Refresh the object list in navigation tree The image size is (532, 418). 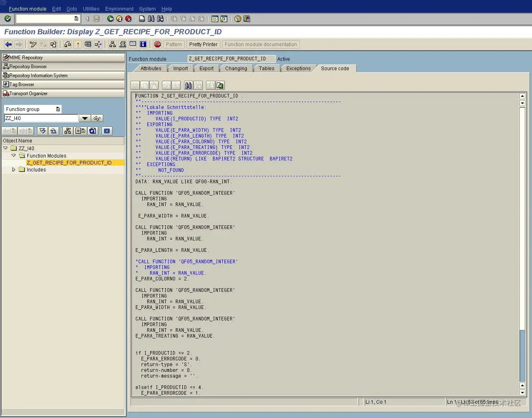(93, 131)
